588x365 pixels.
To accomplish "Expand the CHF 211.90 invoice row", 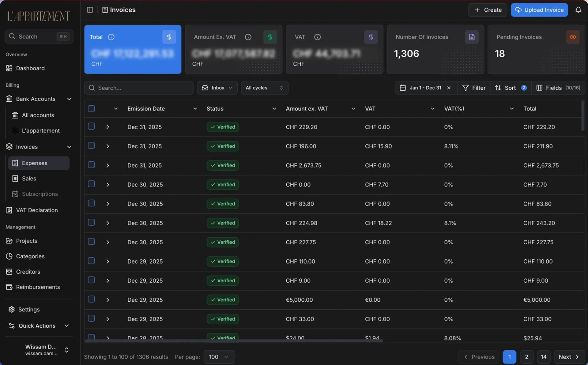I will coord(108,146).
